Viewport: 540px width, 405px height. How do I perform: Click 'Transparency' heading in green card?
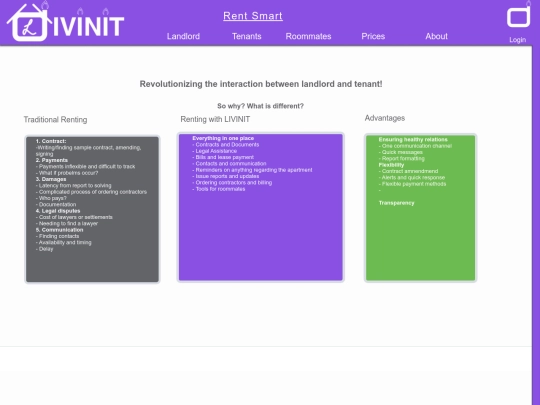coord(396,203)
